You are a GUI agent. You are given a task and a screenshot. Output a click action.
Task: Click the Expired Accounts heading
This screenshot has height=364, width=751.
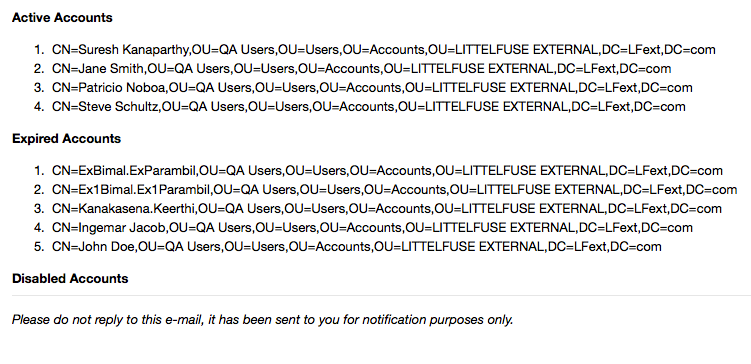(67, 139)
